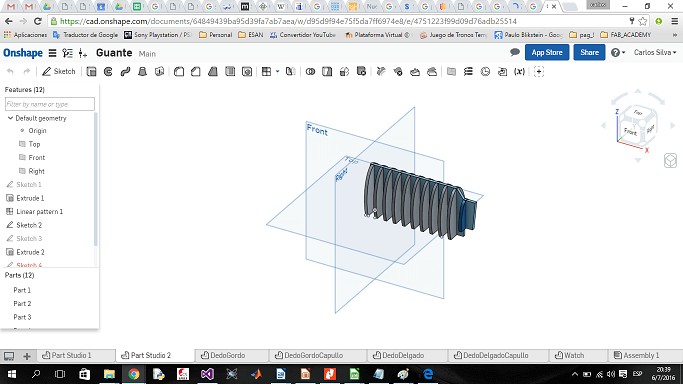Select Part 3 in the Parts list

click(x=22, y=317)
